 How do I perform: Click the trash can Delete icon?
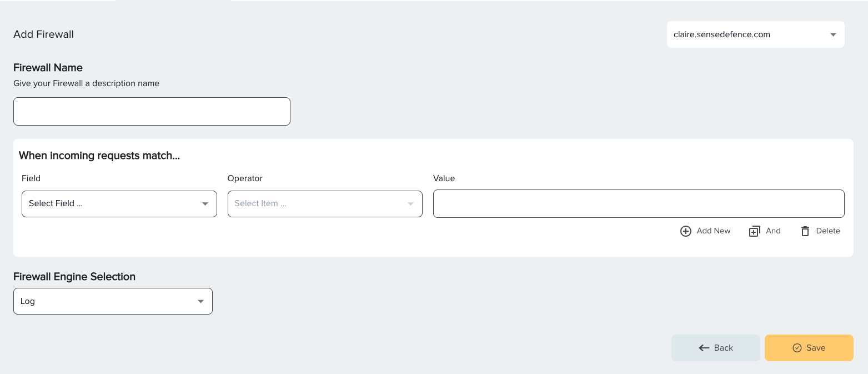[805, 231]
